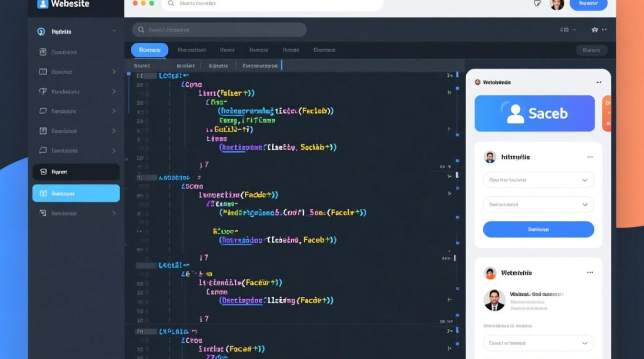The image size is (644, 359).
Task: Click the blue Saceb banner
Action: 535,113
